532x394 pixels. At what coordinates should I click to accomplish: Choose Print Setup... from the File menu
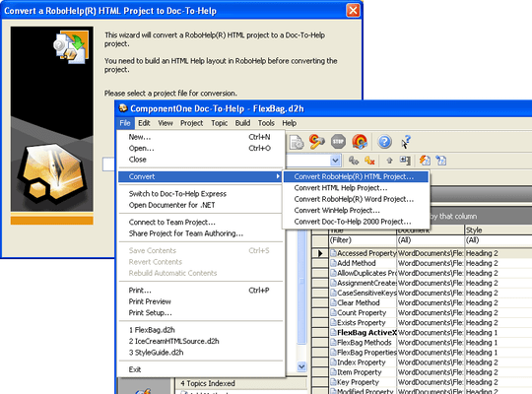click(x=200, y=312)
